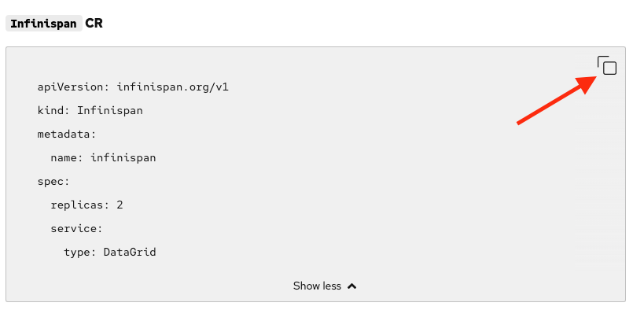Click the spec: line in code
This screenshot has height=310, width=644.
(53, 181)
